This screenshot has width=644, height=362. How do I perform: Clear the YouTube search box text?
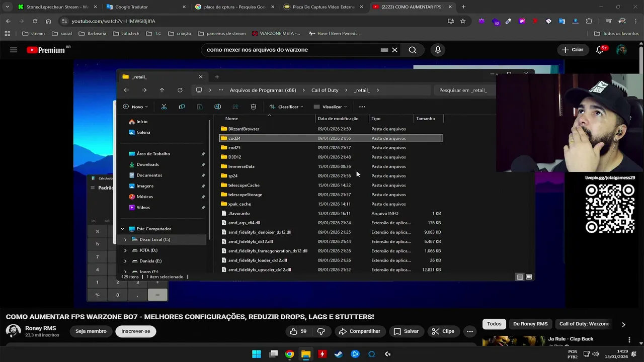394,50
